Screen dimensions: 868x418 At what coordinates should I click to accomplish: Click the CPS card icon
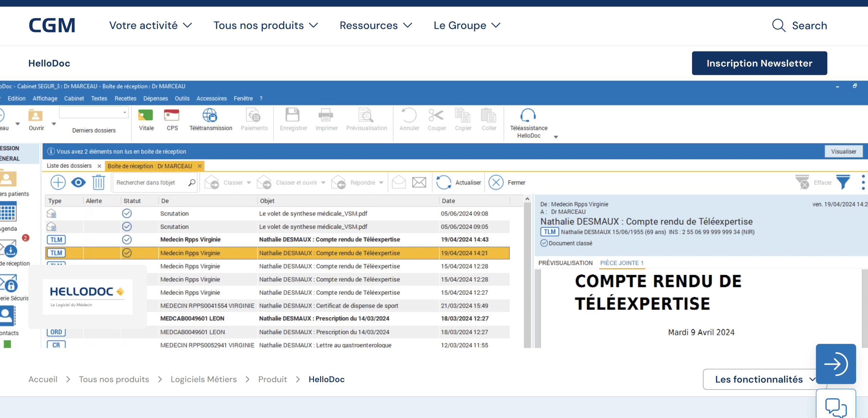(172, 115)
